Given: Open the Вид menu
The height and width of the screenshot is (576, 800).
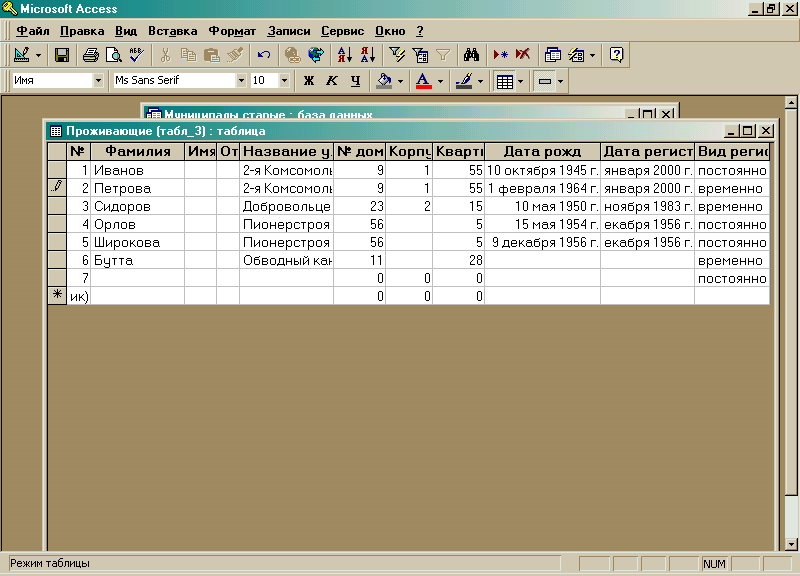Looking at the screenshot, I should click(x=126, y=31).
